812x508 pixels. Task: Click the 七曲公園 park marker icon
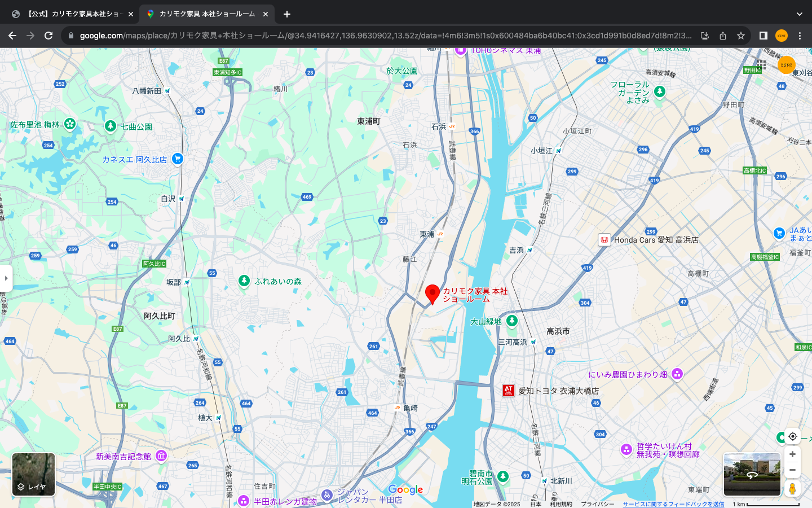coord(111,126)
